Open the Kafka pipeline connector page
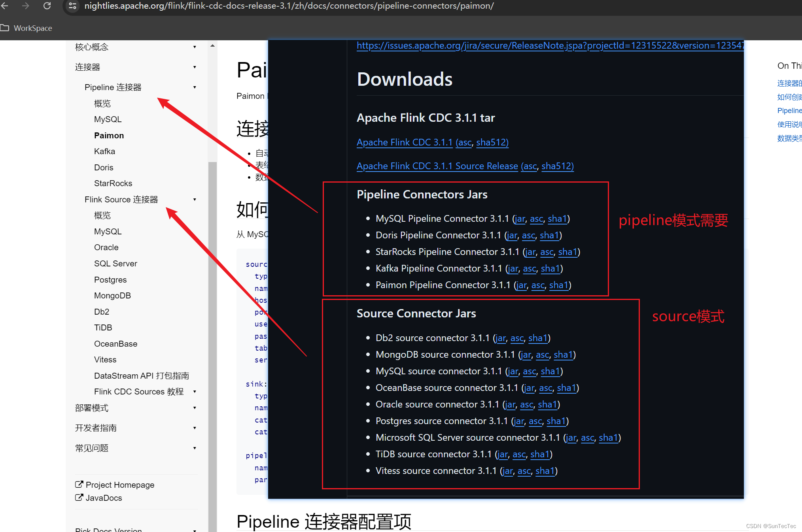802x532 pixels. (104, 151)
